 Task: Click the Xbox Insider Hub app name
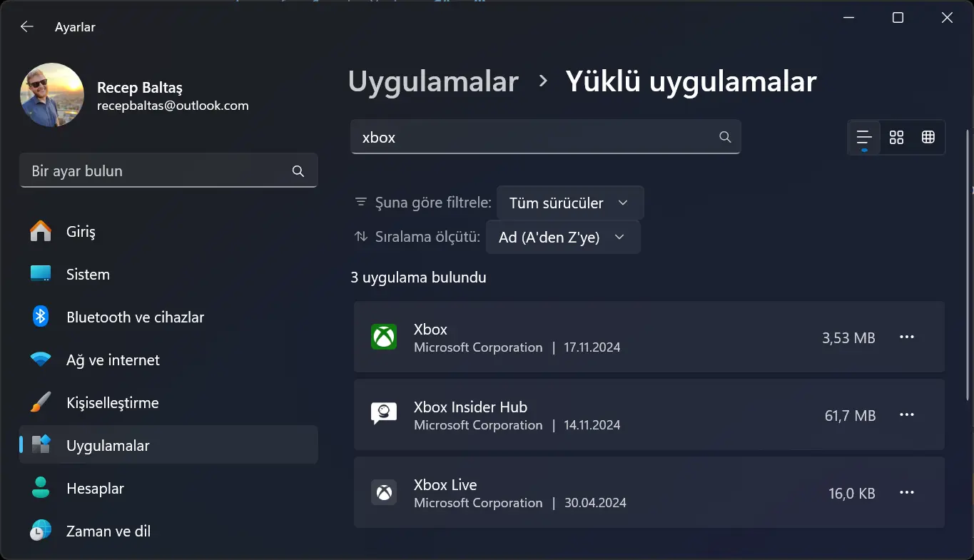point(470,407)
